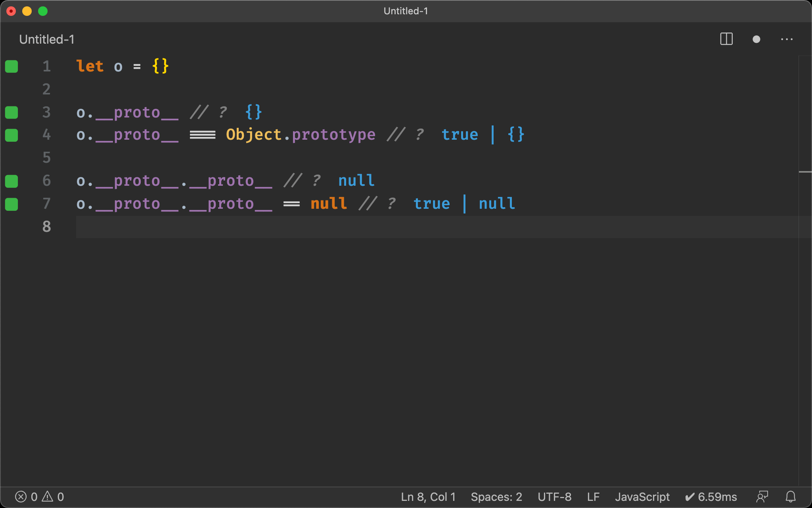Click the feedback person icon in status bar
The image size is (812, 508).
(762, 496)
